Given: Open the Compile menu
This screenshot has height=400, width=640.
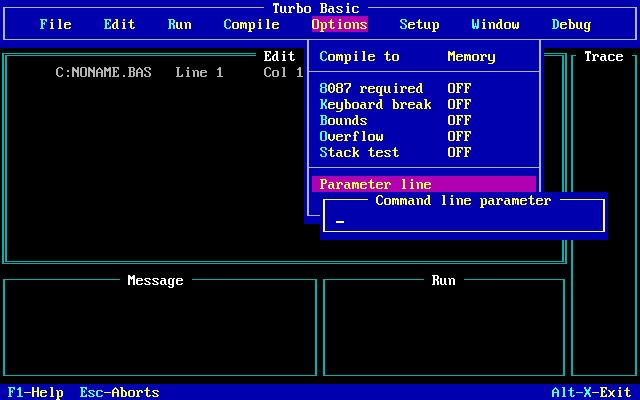Looking at the screenshot, I should [x=251, y=24].
